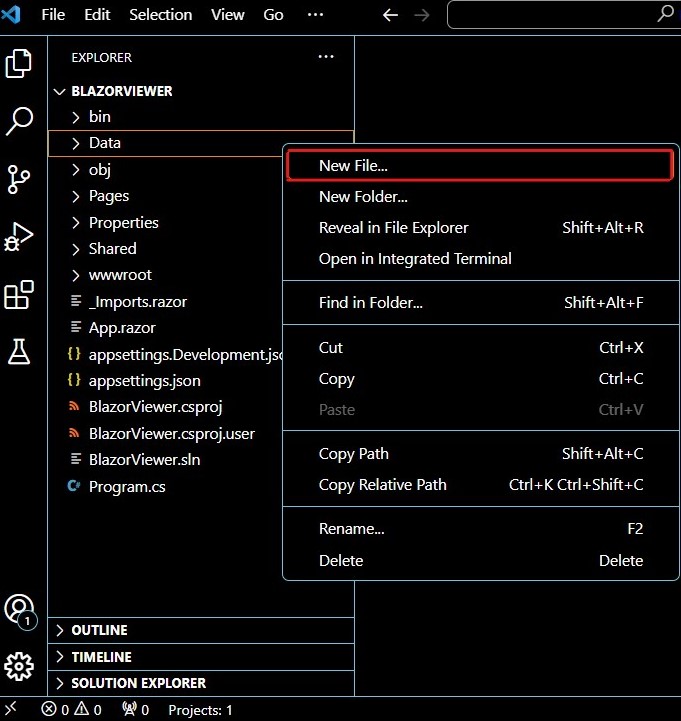Screen dimensions: 681x721
Task: Click the Explorer files icon
Action: 20,64
